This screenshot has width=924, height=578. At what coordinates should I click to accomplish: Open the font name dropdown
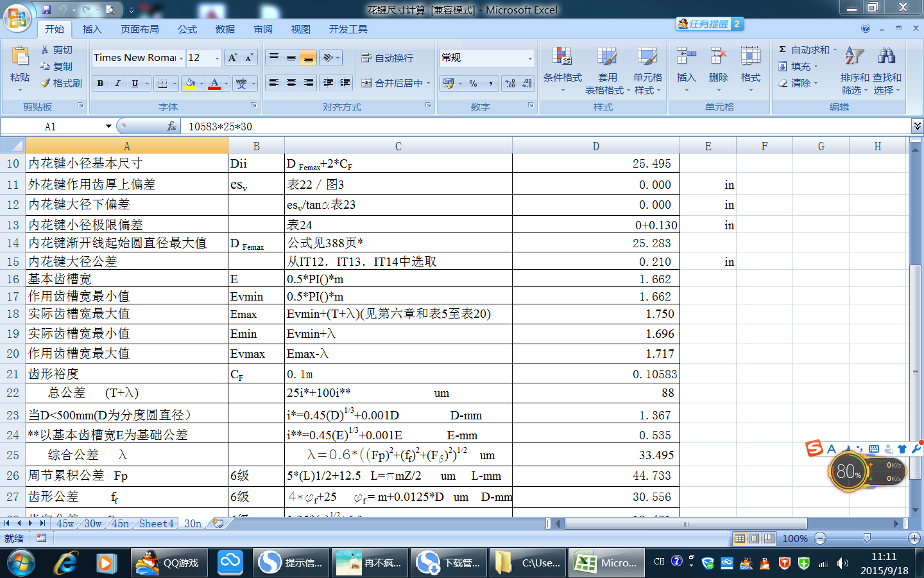181,58
